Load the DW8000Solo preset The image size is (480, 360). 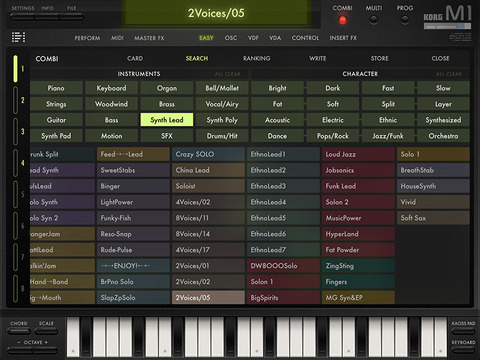click(x=283, y=266)
